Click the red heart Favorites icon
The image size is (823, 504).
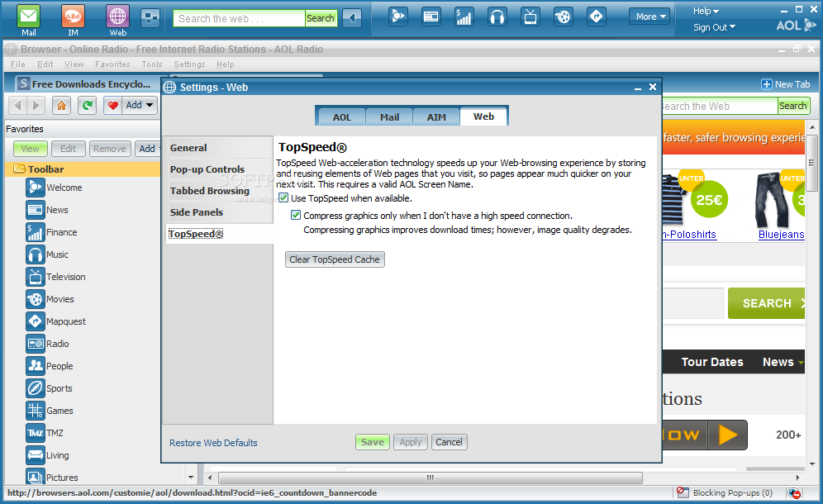(112, 105)
